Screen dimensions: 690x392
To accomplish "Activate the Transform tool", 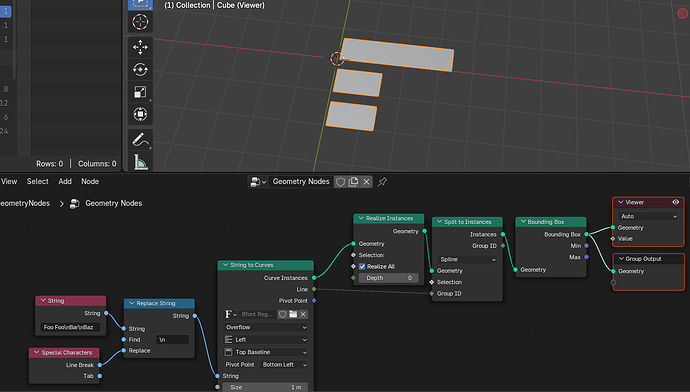I will 140,114.
